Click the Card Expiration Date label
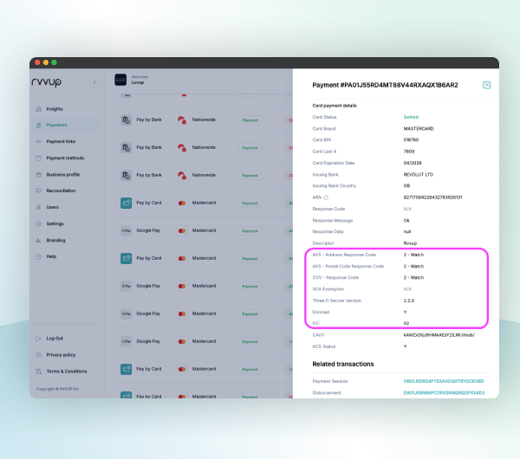Viewport: 520px width, 459px height. [x=333, y=163]
